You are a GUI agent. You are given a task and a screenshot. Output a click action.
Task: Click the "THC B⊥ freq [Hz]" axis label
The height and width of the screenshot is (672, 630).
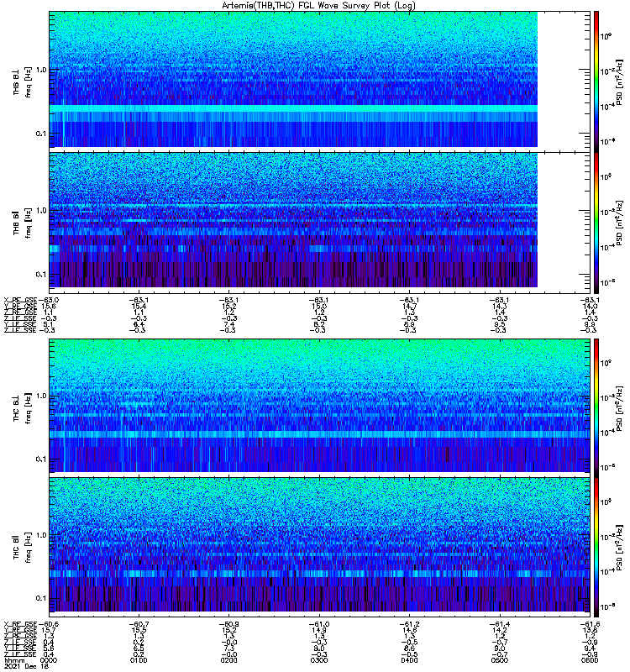coord(22,408)
